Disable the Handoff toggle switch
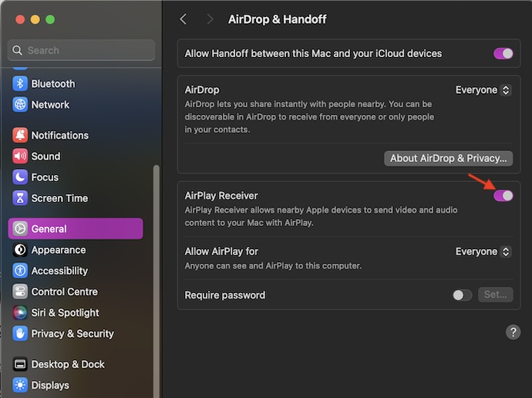The width and height of the screenshot is (532, 398). pos(503,53)
